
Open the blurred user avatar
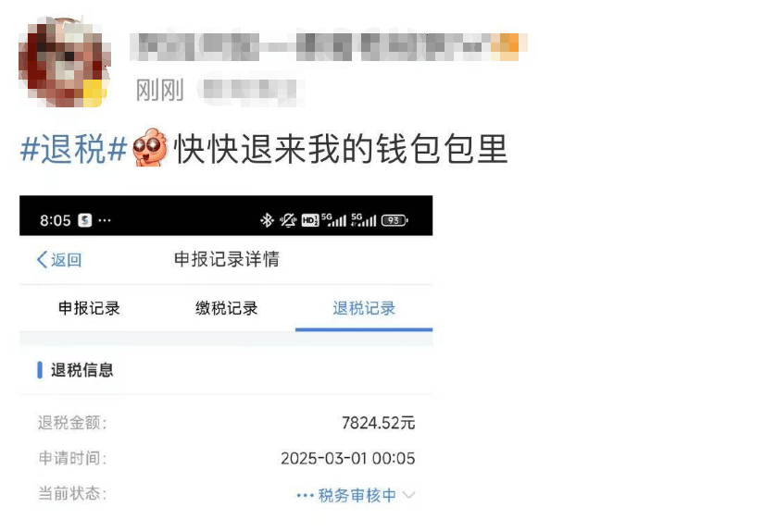[63, 62]
